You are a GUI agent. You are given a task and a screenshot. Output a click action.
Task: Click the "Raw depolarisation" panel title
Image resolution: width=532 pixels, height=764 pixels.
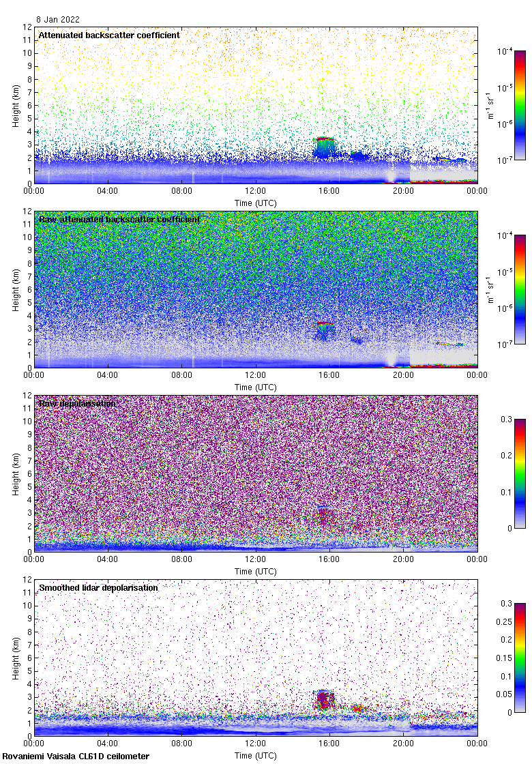point(77,403)
